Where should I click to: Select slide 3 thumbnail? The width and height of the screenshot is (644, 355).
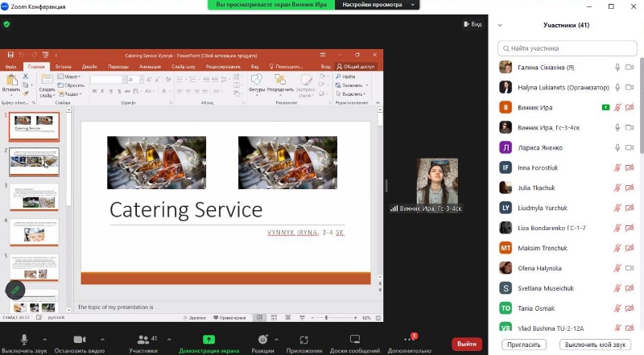point(34,197)
